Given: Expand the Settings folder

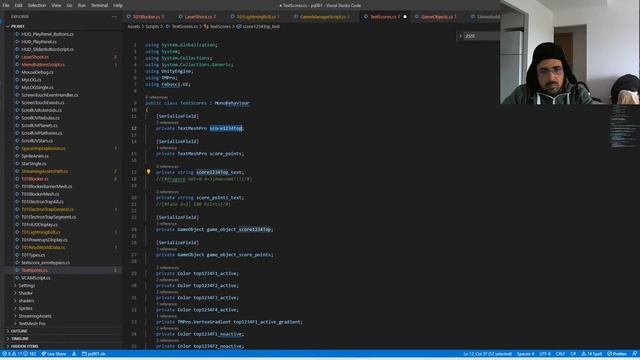Looking at the screenshot, I should tap(27, 286).
